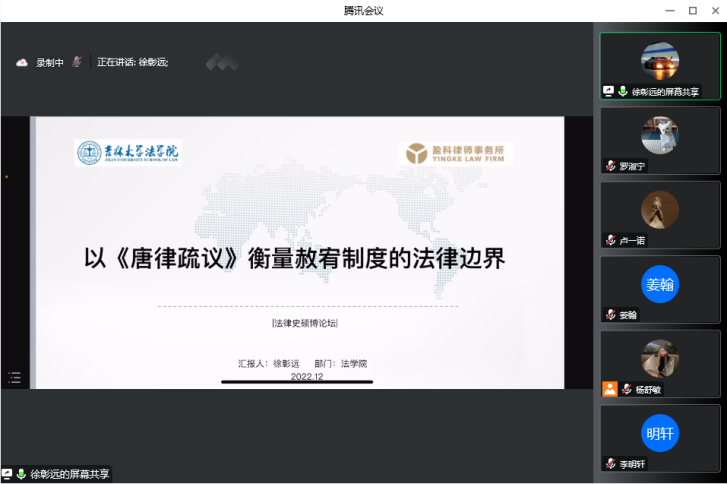Click the screen share icon on 徐彰远's tile

(x=608, y=91)
